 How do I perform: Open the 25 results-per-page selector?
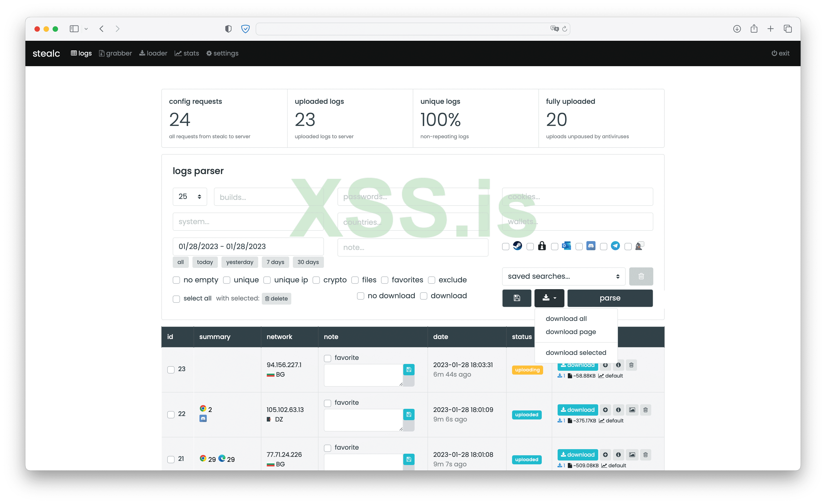coord(190,196)
